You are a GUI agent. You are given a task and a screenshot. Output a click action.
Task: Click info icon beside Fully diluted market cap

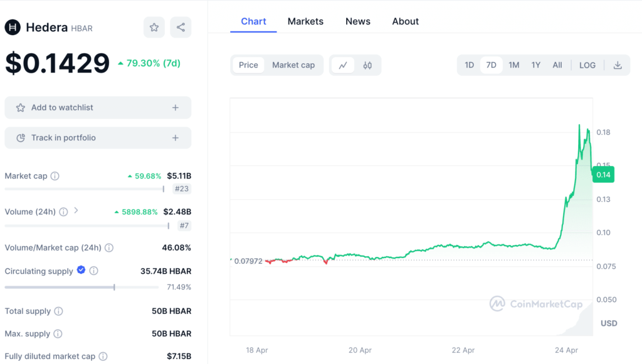tap(105, 356)
